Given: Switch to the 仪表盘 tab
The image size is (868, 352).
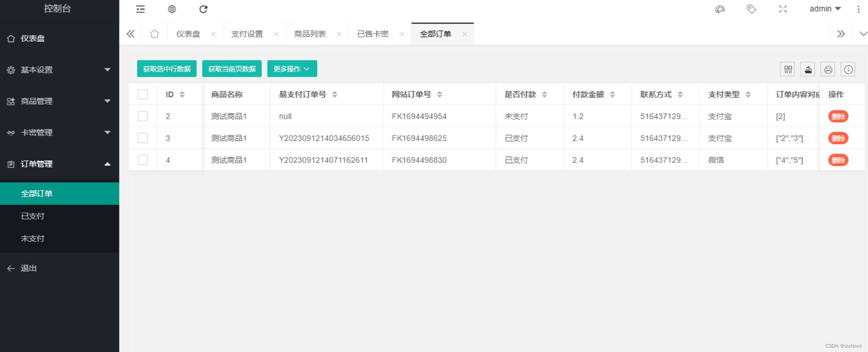Looking at the screenshot, I should coord(188,34).
